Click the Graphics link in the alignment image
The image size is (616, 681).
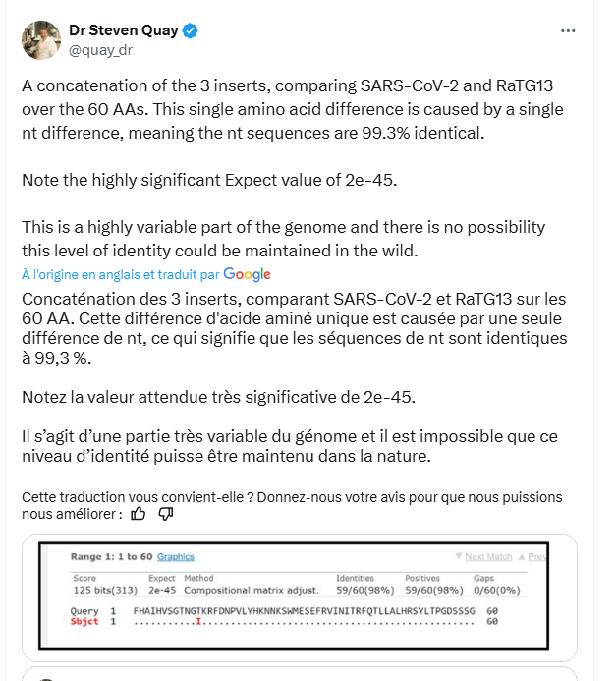[x=176, y=557]
